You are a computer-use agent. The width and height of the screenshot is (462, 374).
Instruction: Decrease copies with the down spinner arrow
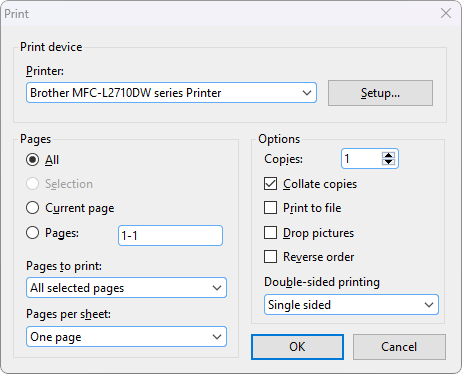[388, 162]
